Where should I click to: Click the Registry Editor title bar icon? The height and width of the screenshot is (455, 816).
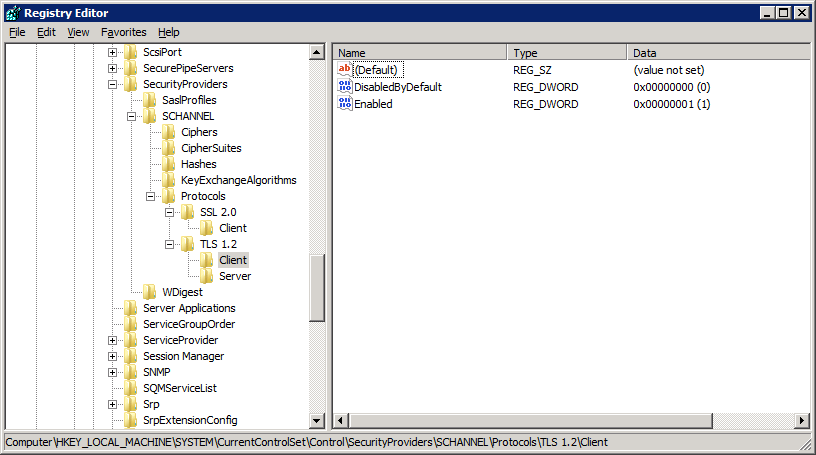[x=12, y=13]
